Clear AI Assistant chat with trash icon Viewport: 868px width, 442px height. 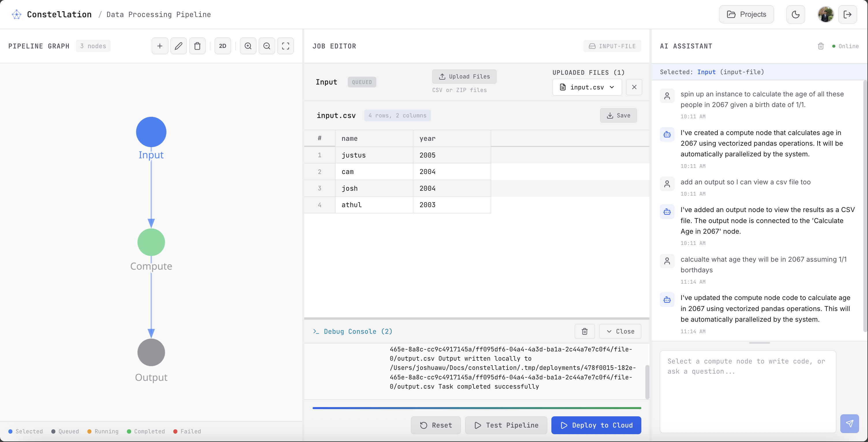[821, 46]
